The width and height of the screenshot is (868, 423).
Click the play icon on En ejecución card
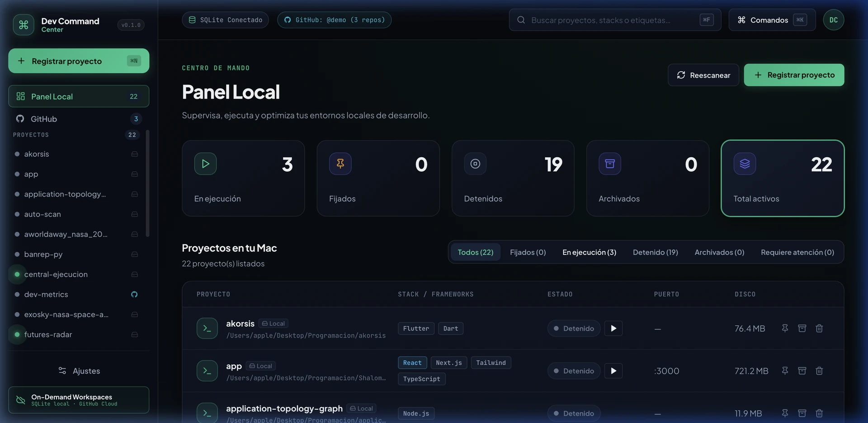point(205,164)
